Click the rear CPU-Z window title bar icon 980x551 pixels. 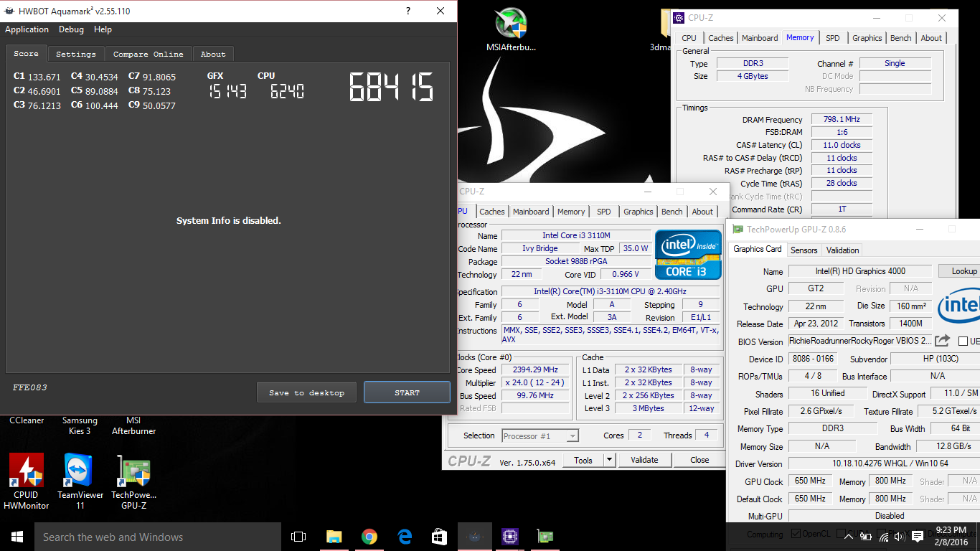[x=679, y=18]
